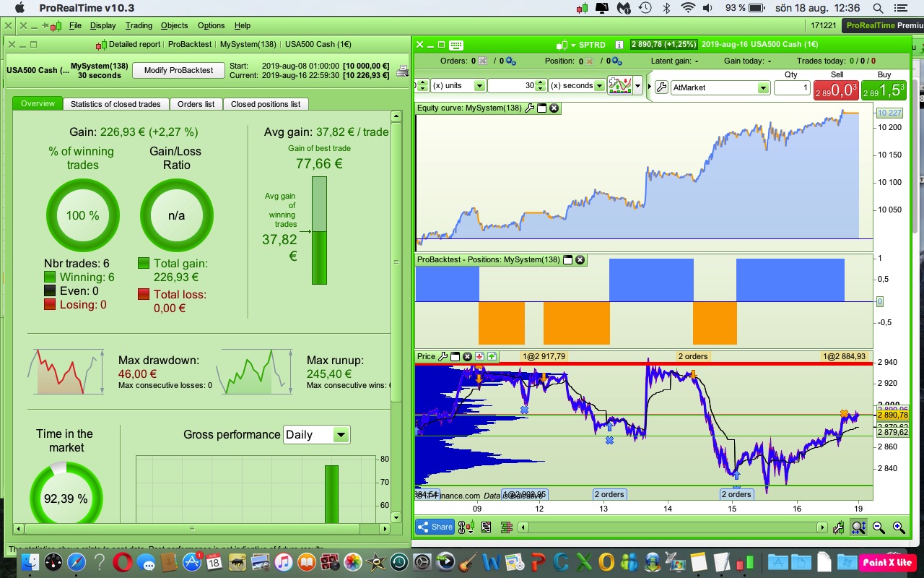Open Spotlight search in macOS menu bar

tap(878, 8)
